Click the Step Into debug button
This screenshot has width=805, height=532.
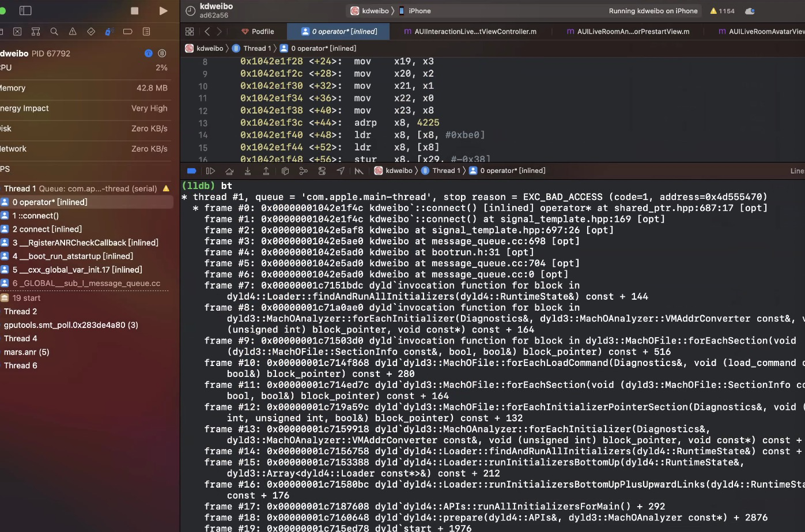247,171
